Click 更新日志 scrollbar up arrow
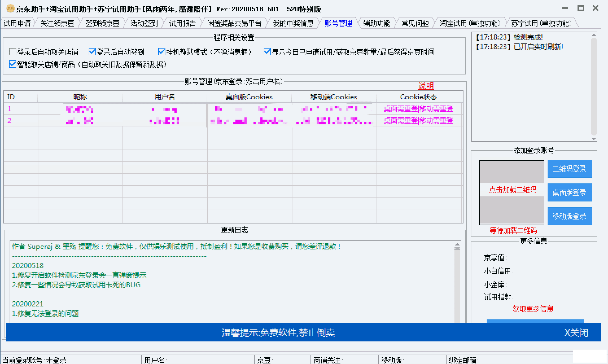 coord(457,244)
